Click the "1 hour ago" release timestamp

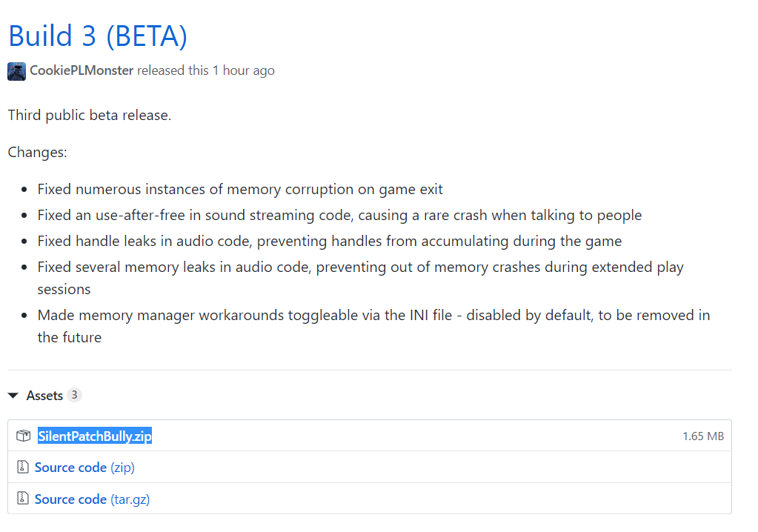pos(243,71)
